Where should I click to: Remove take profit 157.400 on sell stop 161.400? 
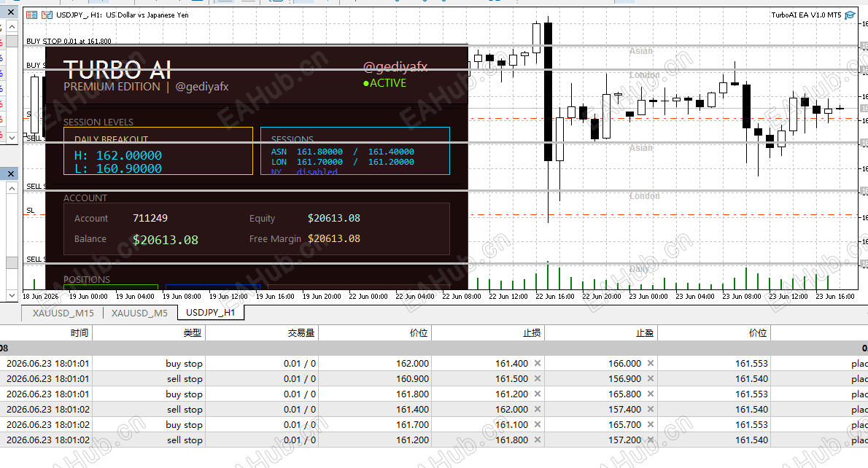click(x=651, y=410)
